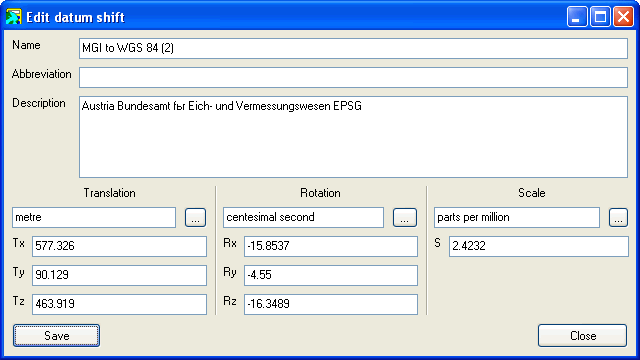The image size is (640, 360).
Task: Click the Close button
Action: pyautogui.click(x=582, y=336)
